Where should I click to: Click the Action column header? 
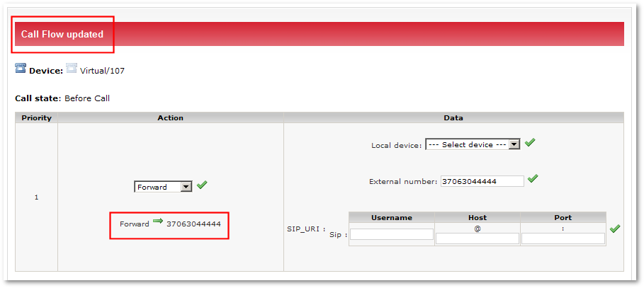170,117
